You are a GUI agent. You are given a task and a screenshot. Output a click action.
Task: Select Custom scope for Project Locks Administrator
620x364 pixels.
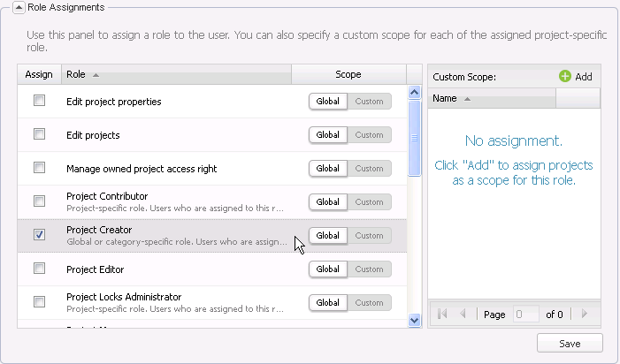(370, 303)
